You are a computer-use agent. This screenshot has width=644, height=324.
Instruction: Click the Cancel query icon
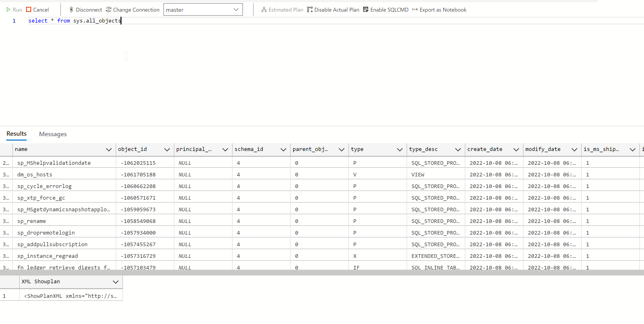pos(28,9)
